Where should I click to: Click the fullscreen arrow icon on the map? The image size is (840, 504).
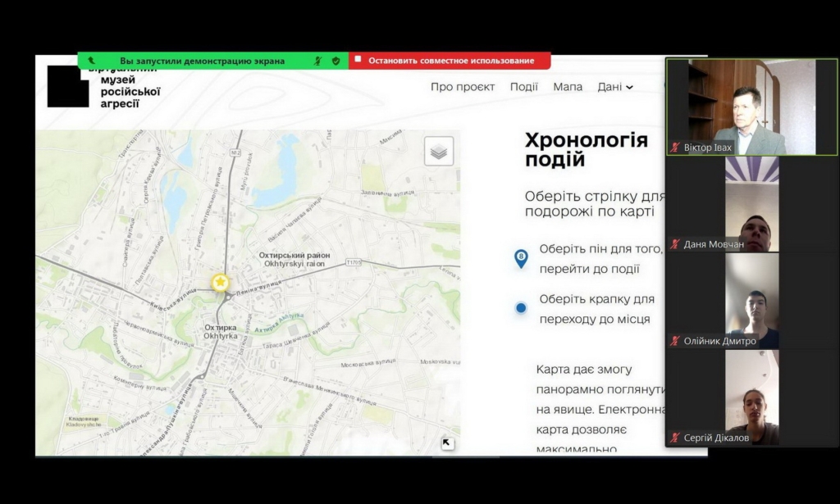pos(447,443)
